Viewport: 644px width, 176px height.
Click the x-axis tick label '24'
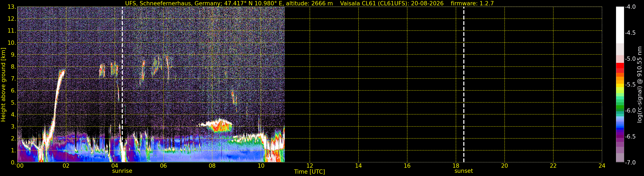[x=602, y=166]
